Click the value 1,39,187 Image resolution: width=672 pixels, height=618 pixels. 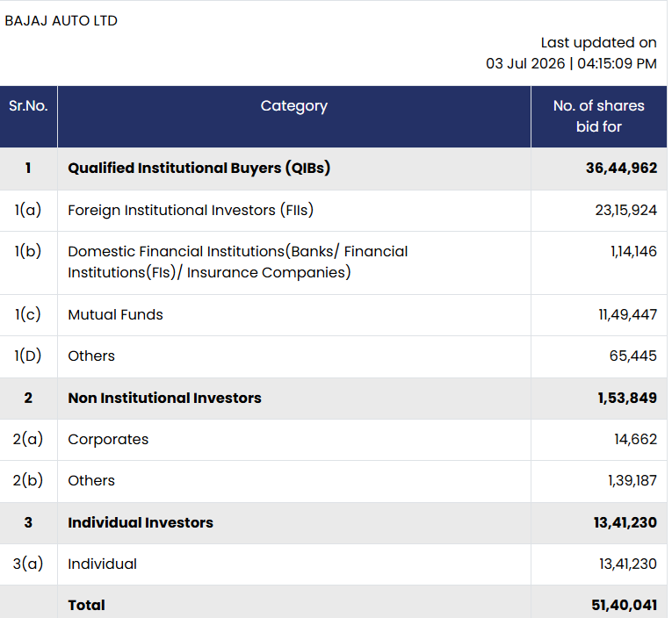(x=632, y=480)
